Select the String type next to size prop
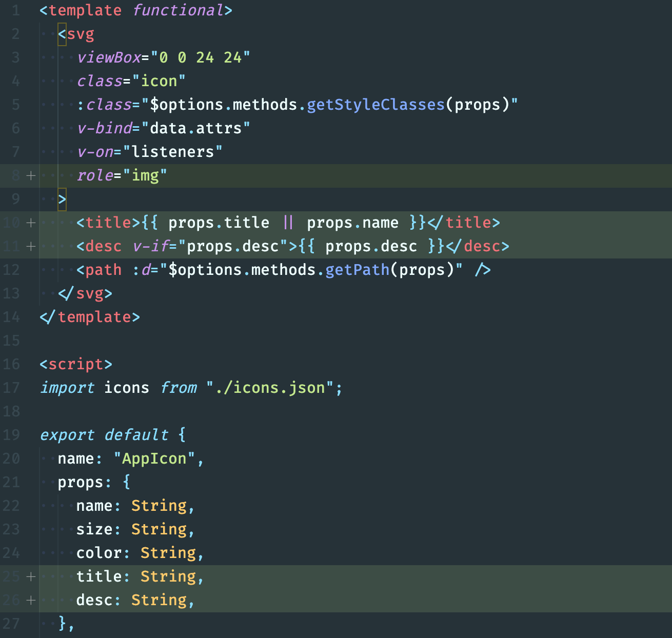The height and width of the screenshot is (638, 672). (159, 529)
